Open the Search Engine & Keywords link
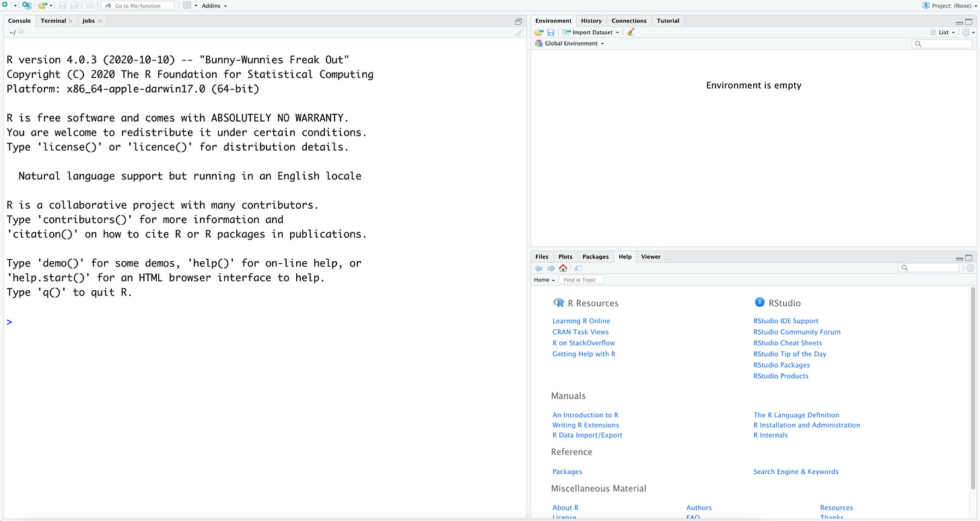The image size is (980, 521). [796, 472]
